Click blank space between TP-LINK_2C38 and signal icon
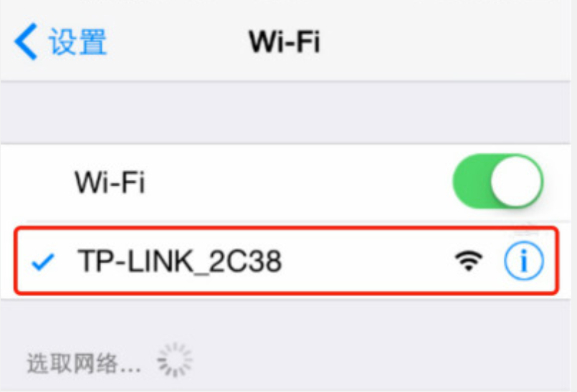 pos(368,261)
